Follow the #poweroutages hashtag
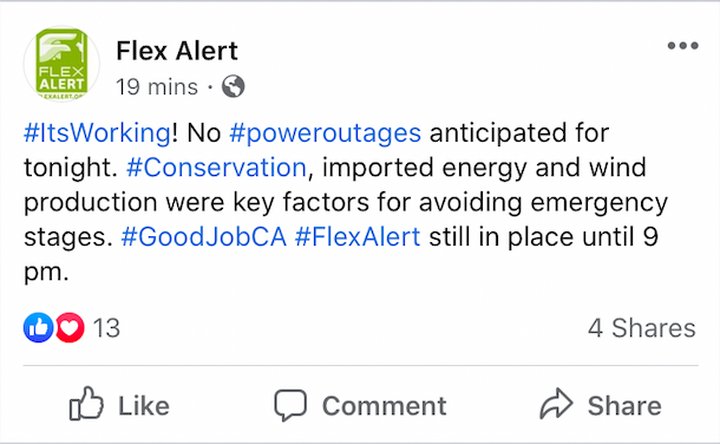 325,133
